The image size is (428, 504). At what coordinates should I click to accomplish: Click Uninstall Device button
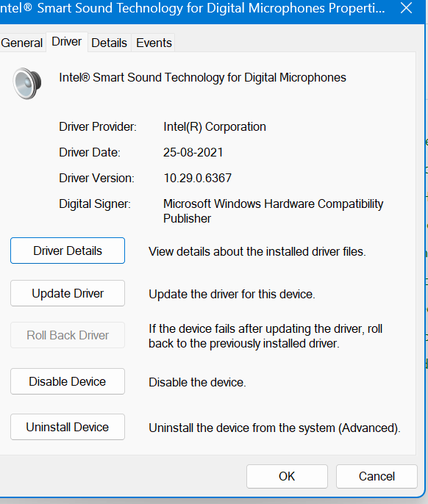pos(68,427)
